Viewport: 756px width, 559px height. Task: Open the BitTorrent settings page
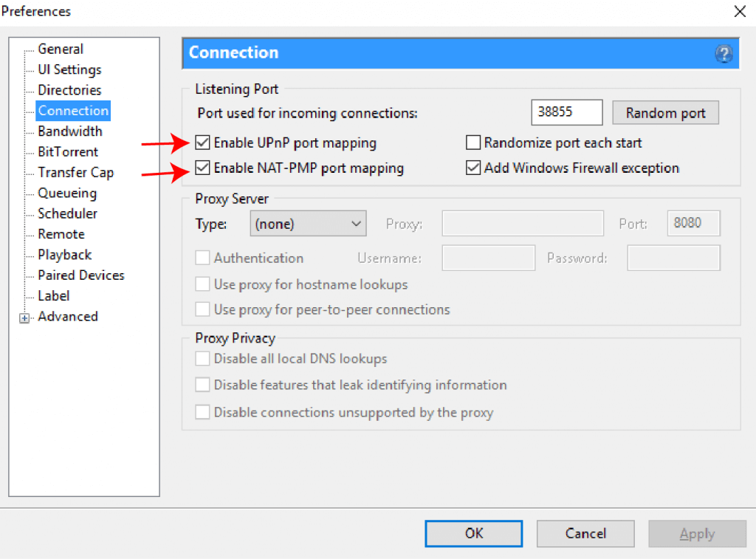68,152
